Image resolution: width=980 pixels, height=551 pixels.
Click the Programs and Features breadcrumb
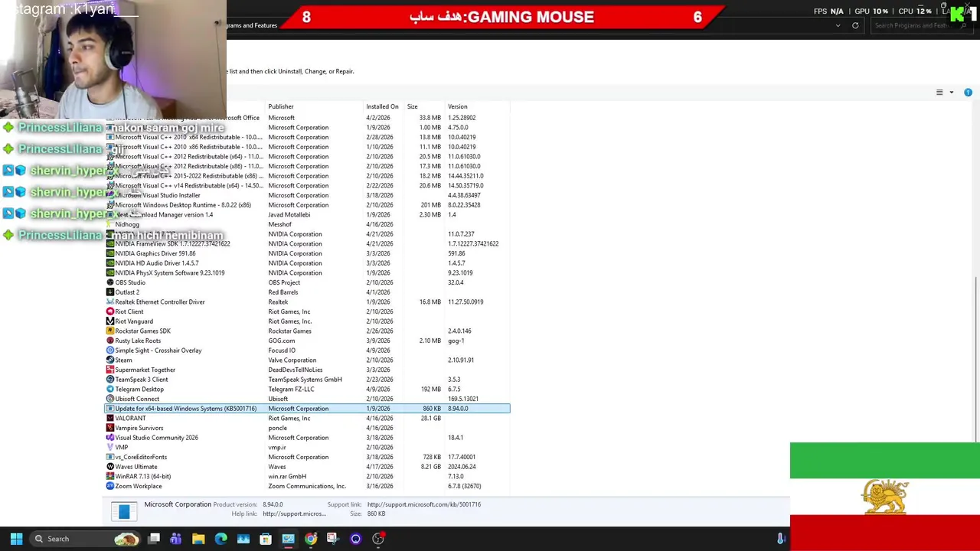pos(253,25)
